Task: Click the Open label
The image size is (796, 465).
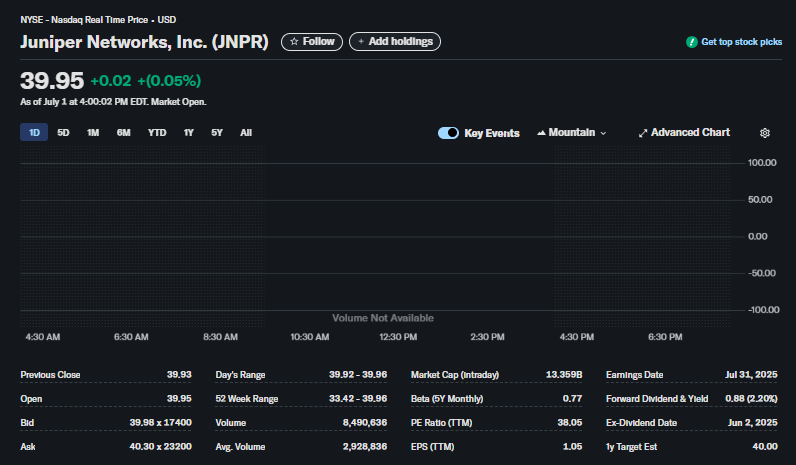Action: 31,398
